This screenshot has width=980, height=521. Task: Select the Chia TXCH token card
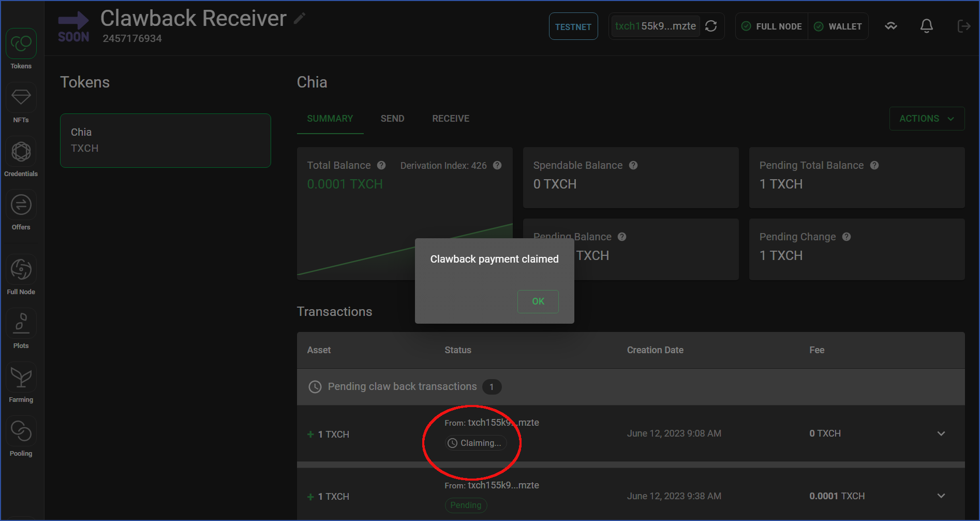point(166,140)
